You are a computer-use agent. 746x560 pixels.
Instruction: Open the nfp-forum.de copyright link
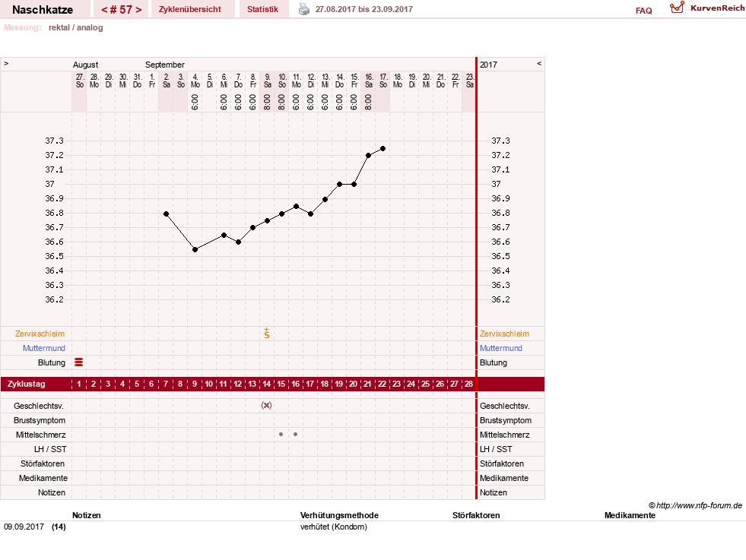coord(695,505)
